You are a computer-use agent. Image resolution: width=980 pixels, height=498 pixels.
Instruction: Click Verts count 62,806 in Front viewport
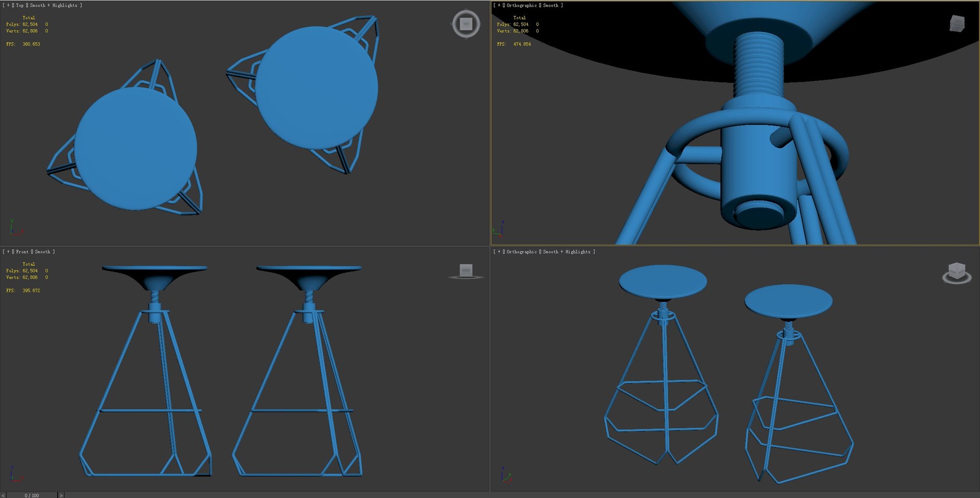pyautogui.click(x=30, y=277)
